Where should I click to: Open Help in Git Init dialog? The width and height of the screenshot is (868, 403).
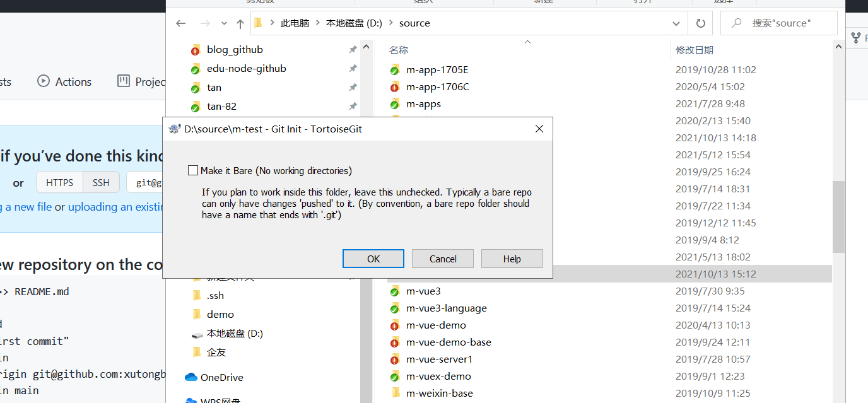(x=512, y=259)
